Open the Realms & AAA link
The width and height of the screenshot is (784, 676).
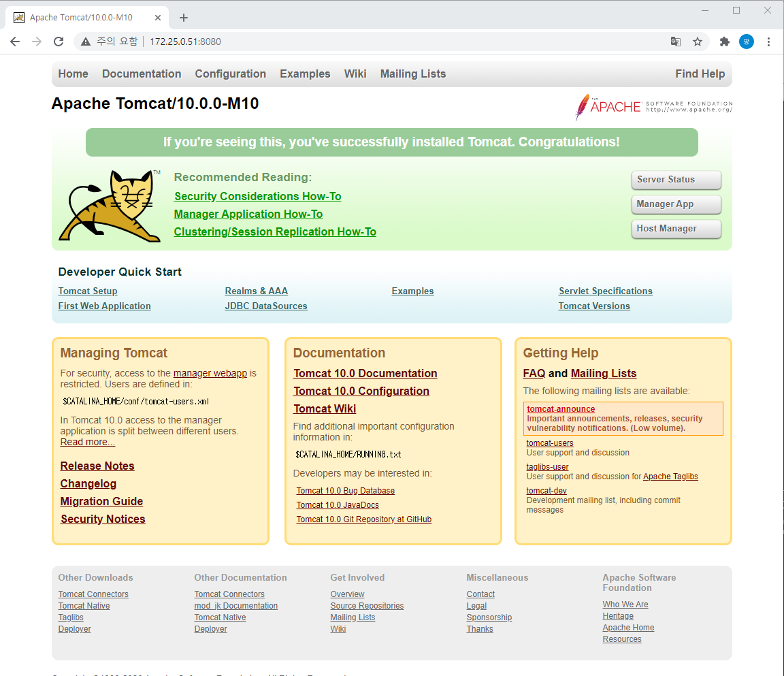[256, 291]
